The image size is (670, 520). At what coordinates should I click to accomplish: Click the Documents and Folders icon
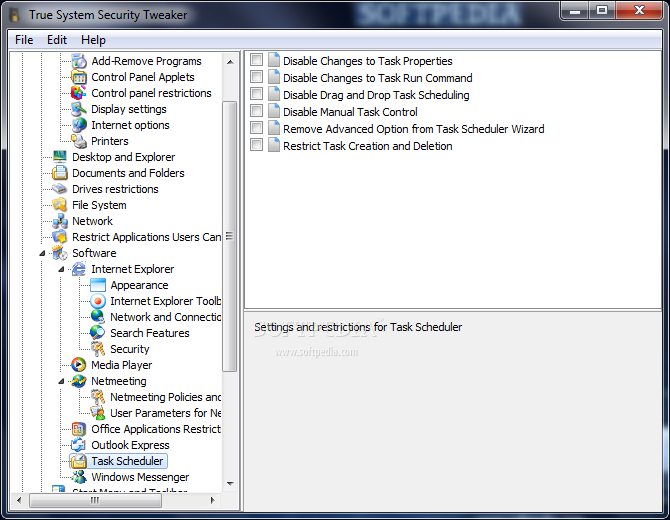pos(59,173)
